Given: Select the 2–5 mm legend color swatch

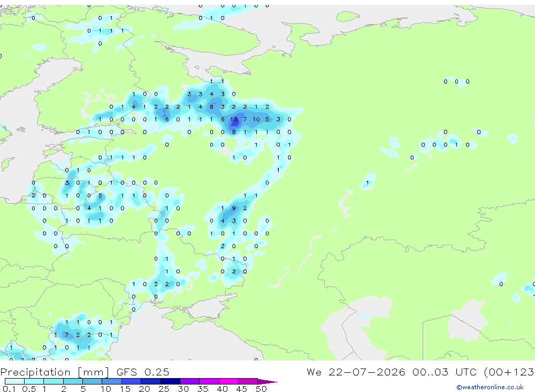Looking at the screenshot, I should [73, 381].
